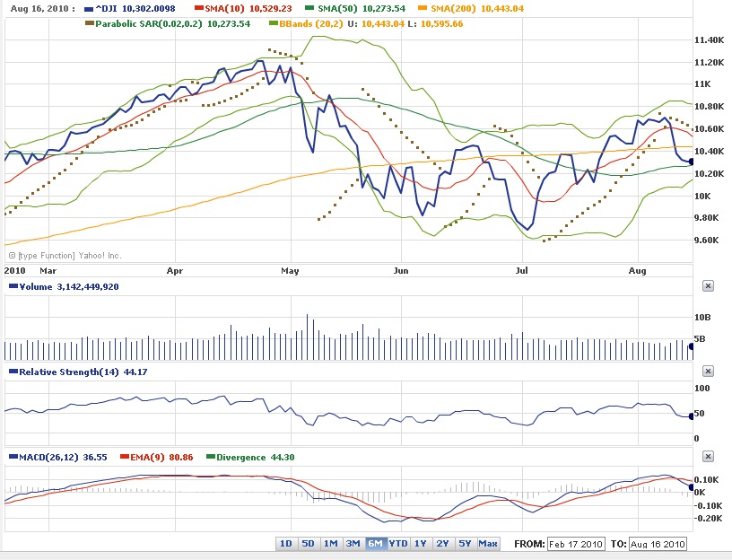
Task: Select the 5D time range
Action: pos(308,543)
